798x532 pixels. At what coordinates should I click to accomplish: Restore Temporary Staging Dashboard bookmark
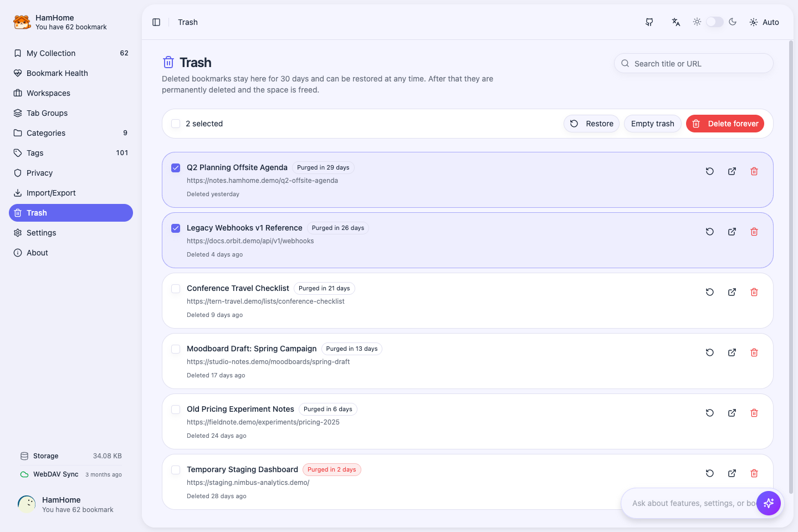coord(710,473)
